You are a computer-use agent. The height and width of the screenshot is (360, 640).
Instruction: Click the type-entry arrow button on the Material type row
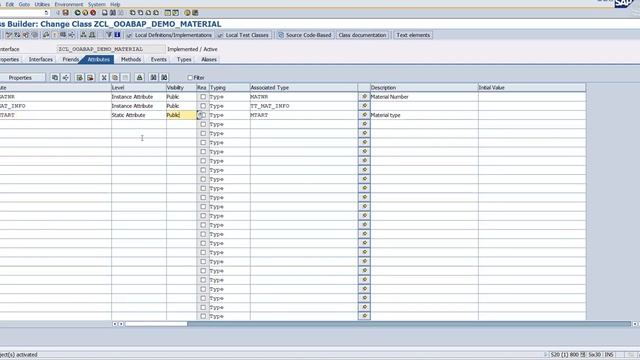(364, 115)
